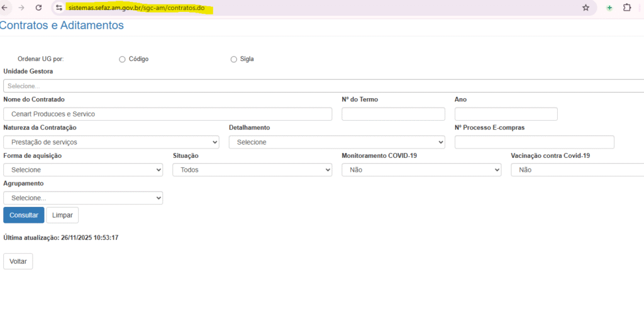Open the Detalhamento dropdown
644x309 pixels.
click(336, 142)
